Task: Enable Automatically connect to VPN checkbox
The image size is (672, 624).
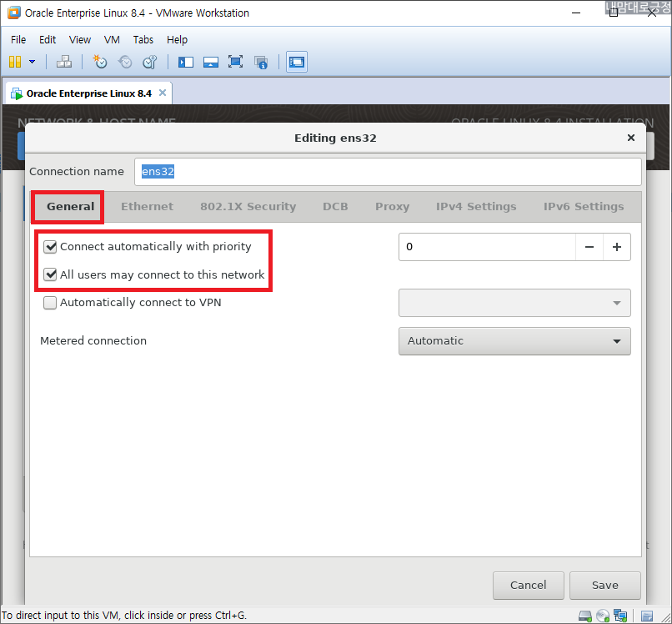Action: (x=50, y=303)
